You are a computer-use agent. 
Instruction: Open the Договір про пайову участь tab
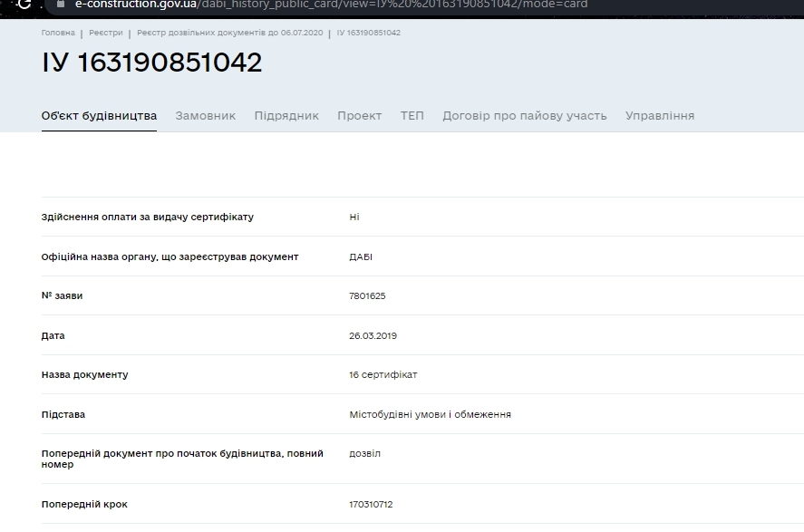(525, 116)
